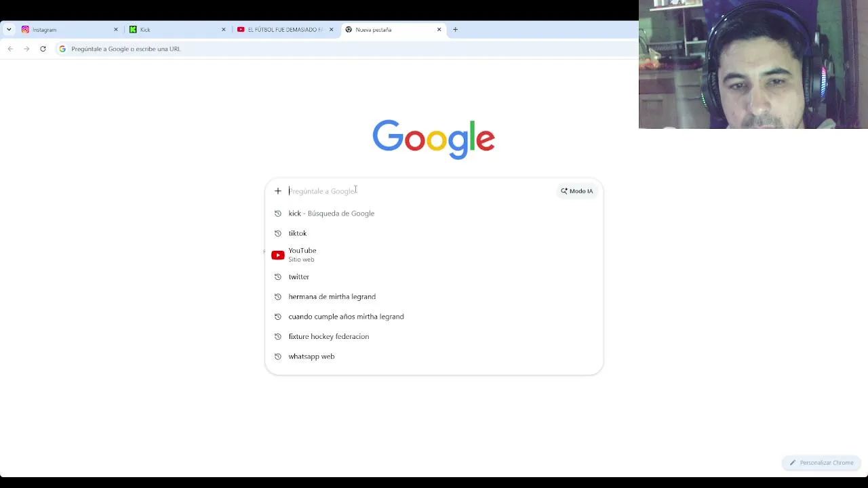This screenshot has height=488, width=868.
Task: Go forward with the forward arrow
Action: coord(26,49)
